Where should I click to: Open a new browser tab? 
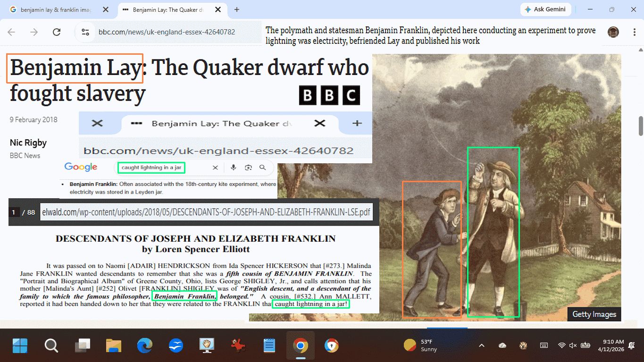click(x=237, y=9)
